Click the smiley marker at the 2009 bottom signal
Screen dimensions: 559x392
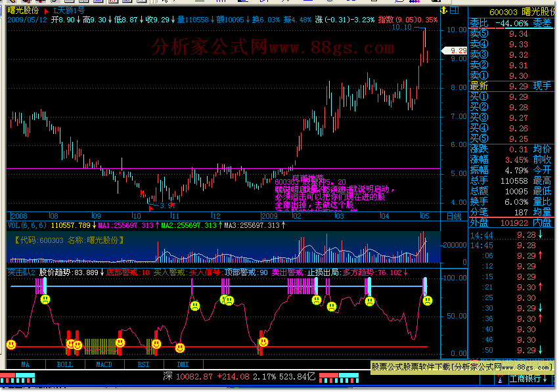coord(263,342)
